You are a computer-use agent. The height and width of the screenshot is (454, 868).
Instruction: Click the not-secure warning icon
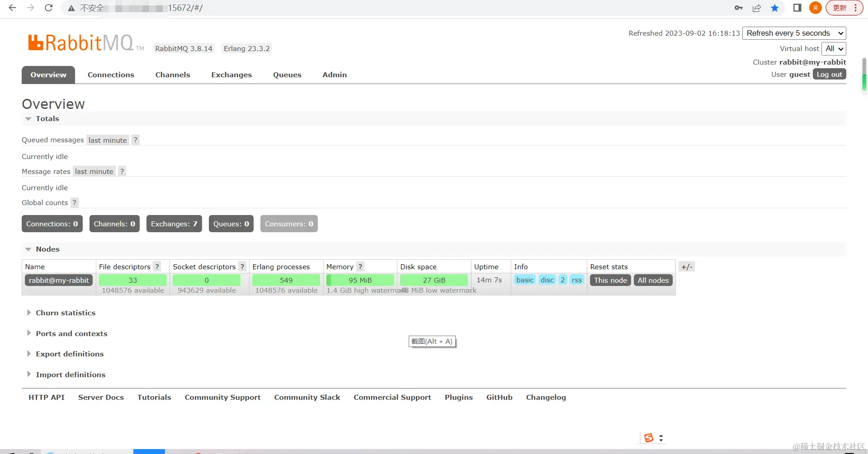(71, 8)
